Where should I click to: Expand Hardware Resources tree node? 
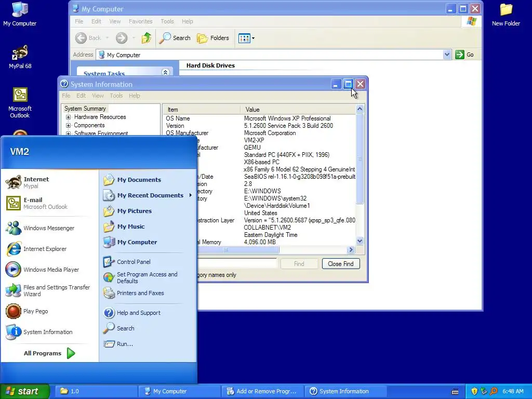(x=68, y=117)
